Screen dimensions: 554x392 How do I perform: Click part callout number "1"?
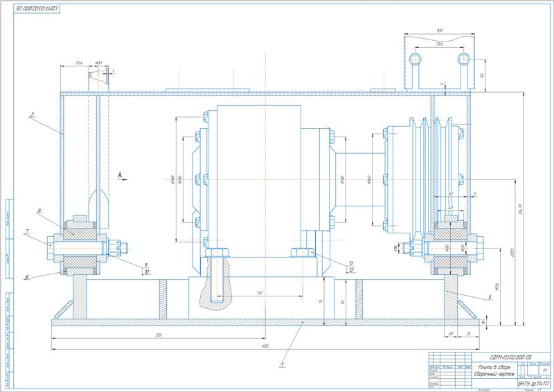pos(282,364)
